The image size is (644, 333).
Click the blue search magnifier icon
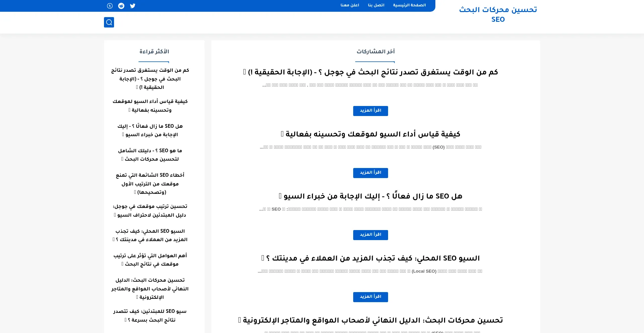click(x=109, y=22)
